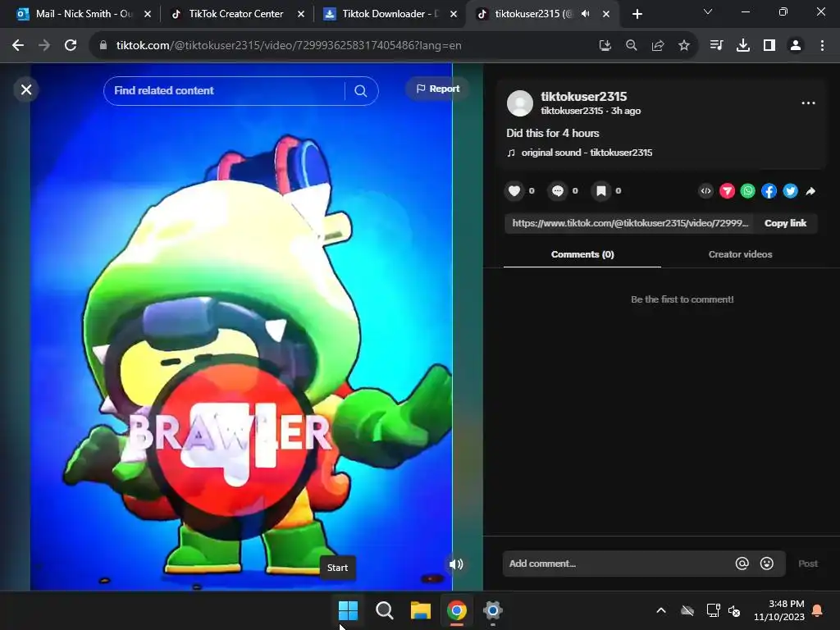Open a new browser tab

[637, 15]
